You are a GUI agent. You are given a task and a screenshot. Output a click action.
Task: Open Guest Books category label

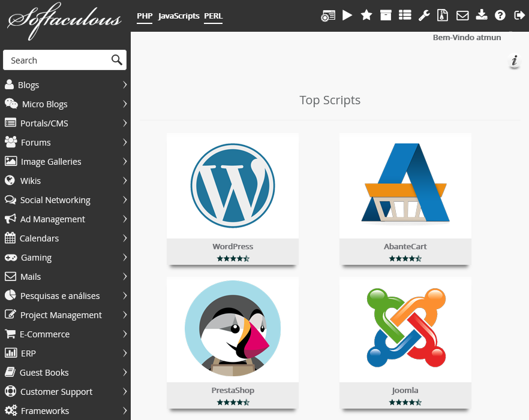[x=44, y=373]
